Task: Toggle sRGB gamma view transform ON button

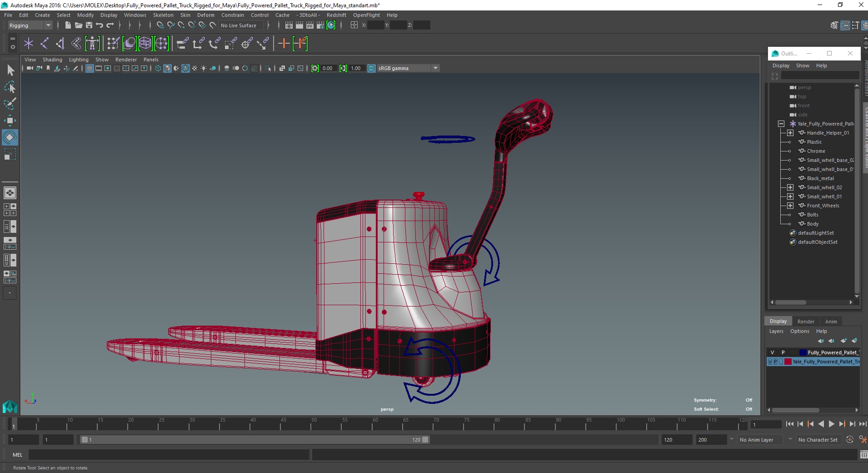Action: (x=371, y=68)
